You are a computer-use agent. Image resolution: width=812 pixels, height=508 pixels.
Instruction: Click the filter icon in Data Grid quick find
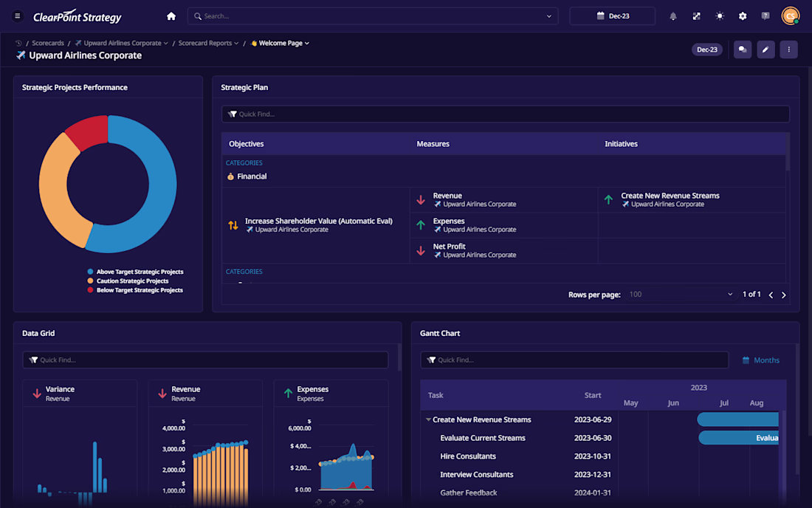pyautogui.click(x=33, y=360)
